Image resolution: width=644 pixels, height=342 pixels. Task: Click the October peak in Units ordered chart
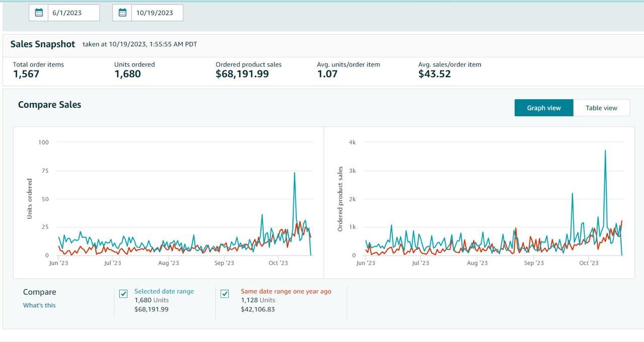tap(294, 173)
